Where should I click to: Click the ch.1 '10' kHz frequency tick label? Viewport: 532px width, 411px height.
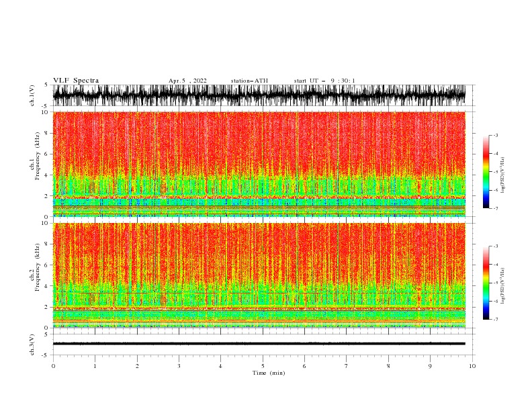tap(46, 112)
